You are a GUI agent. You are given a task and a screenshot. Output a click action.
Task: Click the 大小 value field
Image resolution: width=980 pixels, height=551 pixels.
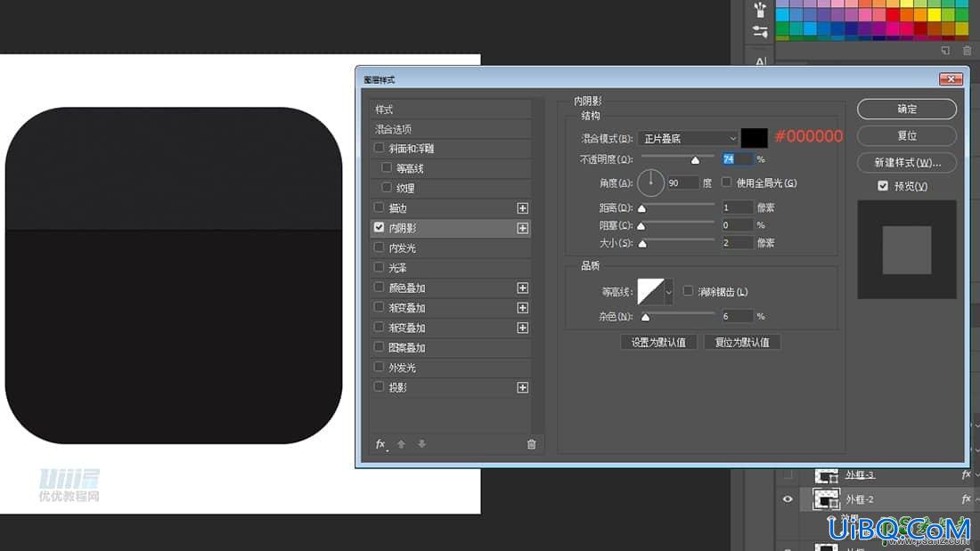[x=737, y=242]
